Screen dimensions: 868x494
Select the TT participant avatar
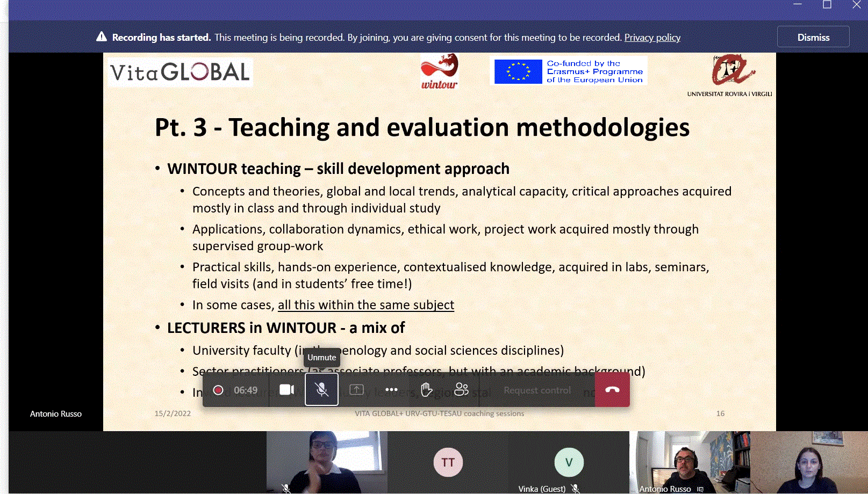448,462
